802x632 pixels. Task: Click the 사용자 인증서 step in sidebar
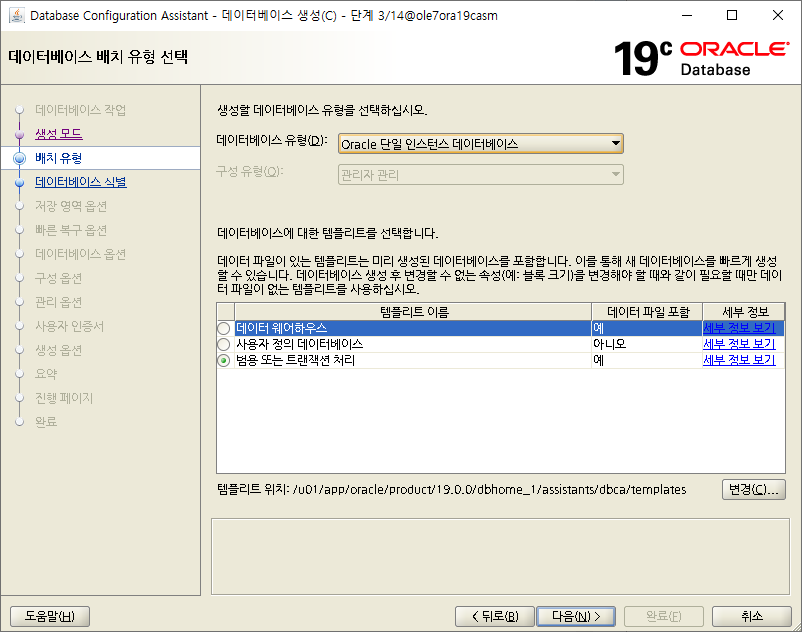(x=69, y=326)
